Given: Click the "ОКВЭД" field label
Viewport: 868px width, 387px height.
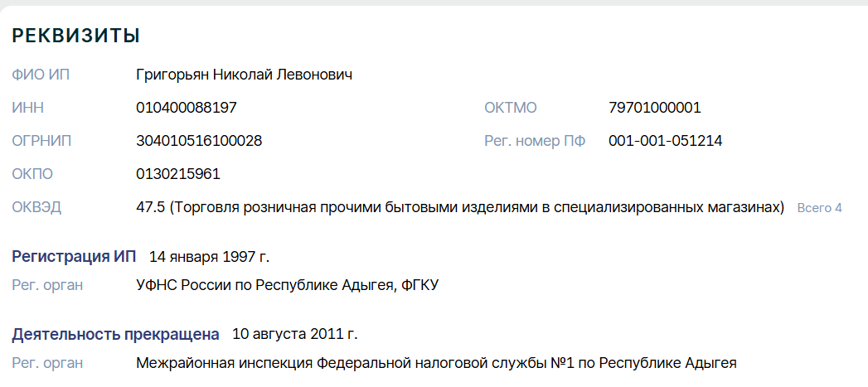Looking at the screenshot, I should tap(36, 207).
